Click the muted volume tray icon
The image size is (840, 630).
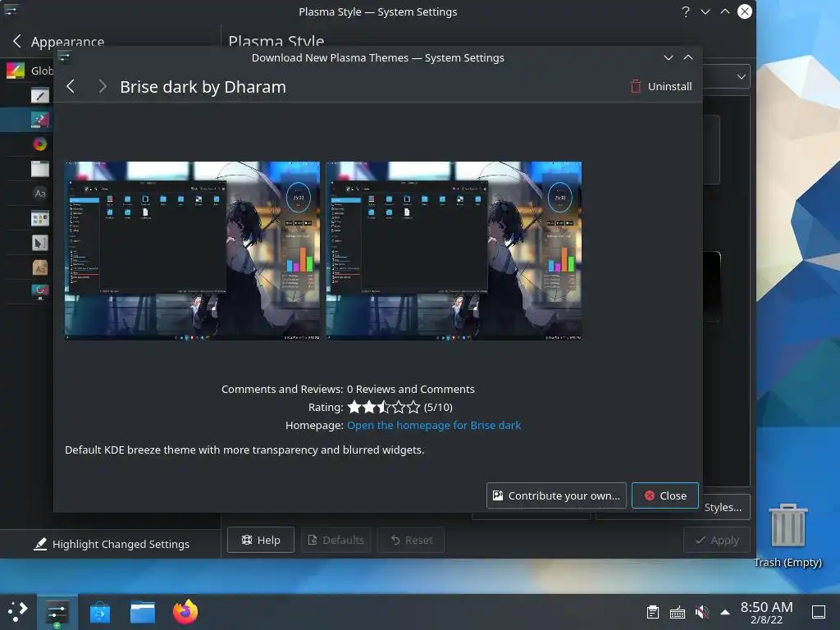701,612
